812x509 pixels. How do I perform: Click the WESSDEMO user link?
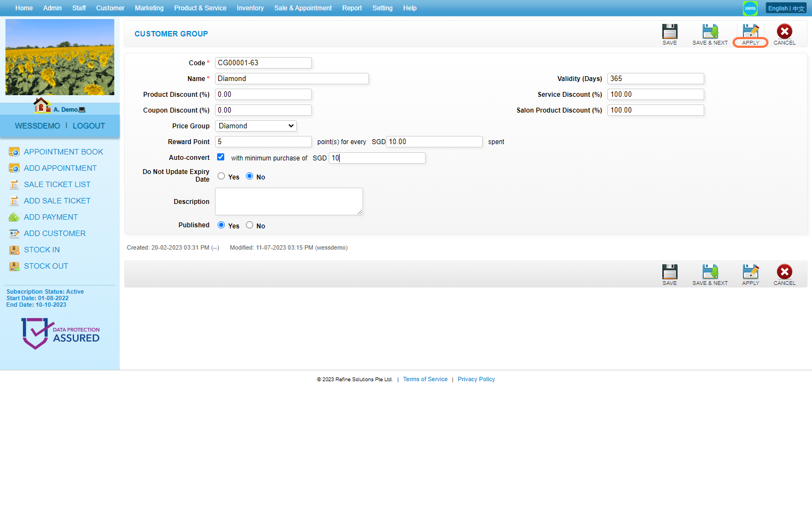pos(38,126)
